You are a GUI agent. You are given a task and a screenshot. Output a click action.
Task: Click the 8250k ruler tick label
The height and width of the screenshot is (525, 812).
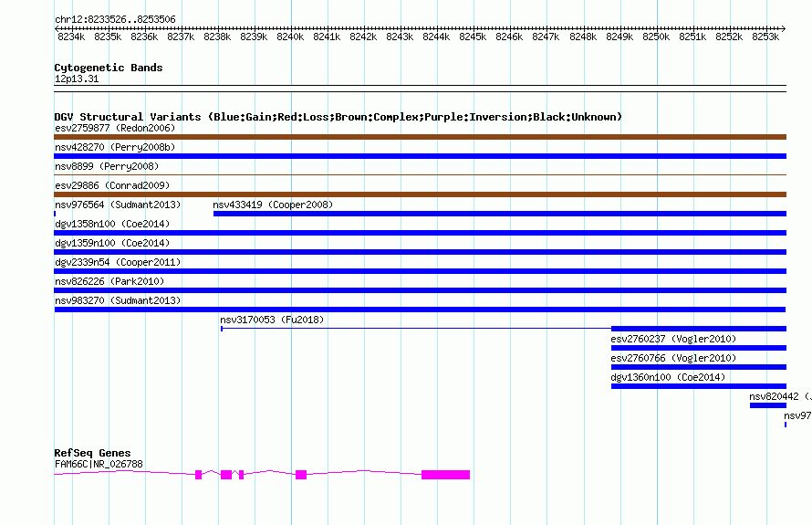point(656,37)
